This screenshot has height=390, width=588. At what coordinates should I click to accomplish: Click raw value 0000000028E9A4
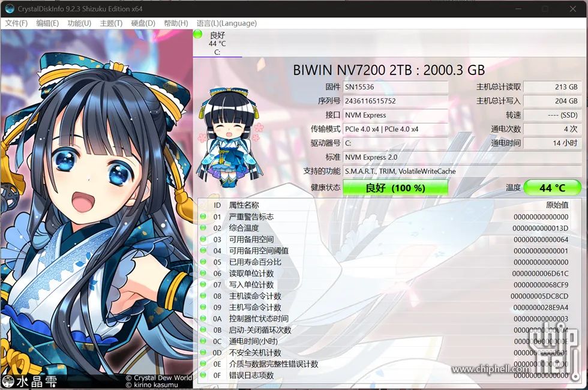541,307
